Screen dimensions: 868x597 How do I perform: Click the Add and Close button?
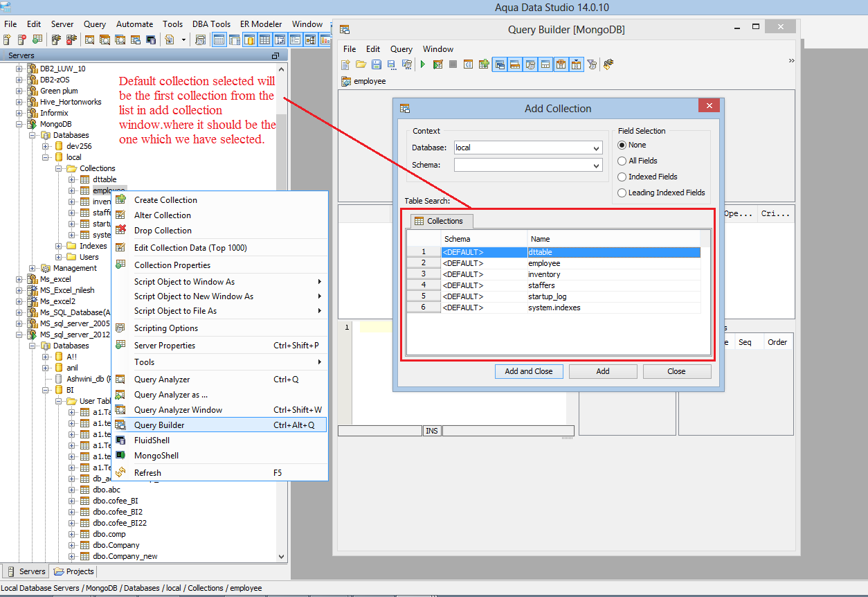[529, 371]
